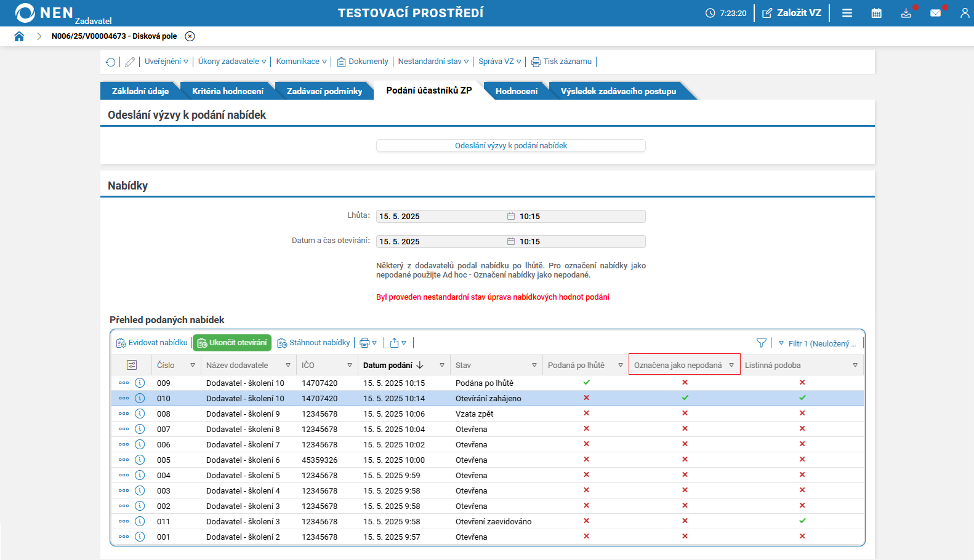The image size is (974, 560).
Task: Open the downloads icon in header
Action: [x=906, y=13]
